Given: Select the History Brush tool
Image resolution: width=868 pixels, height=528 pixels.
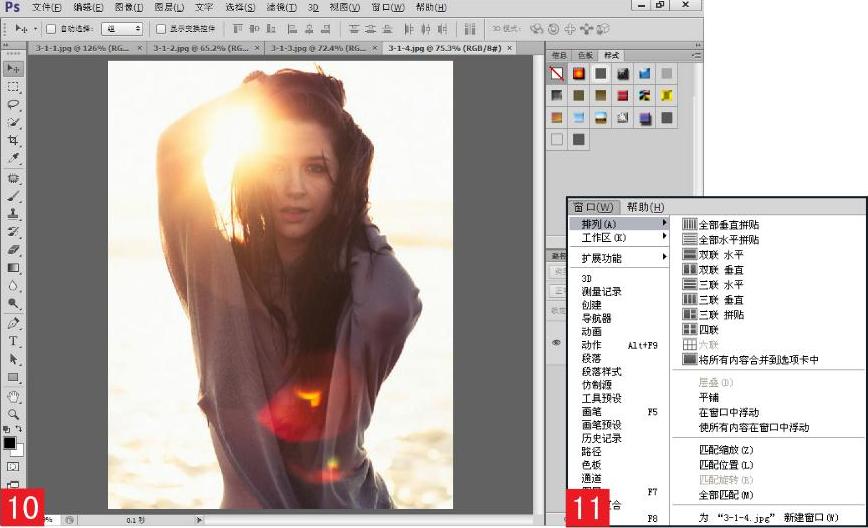Looking at the screenshot, I should [13, 231].
